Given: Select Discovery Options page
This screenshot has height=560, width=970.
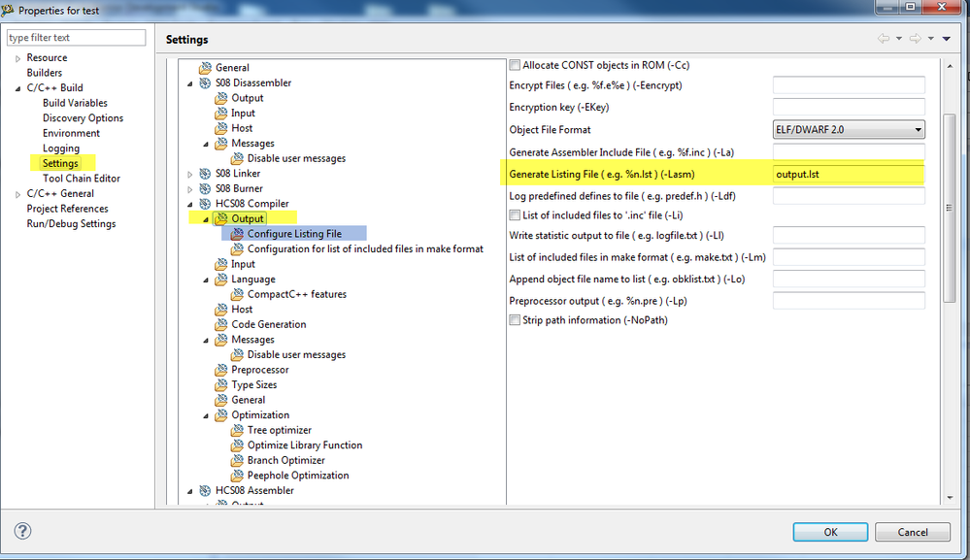Looking at the screenshot, I should [83, 118].
